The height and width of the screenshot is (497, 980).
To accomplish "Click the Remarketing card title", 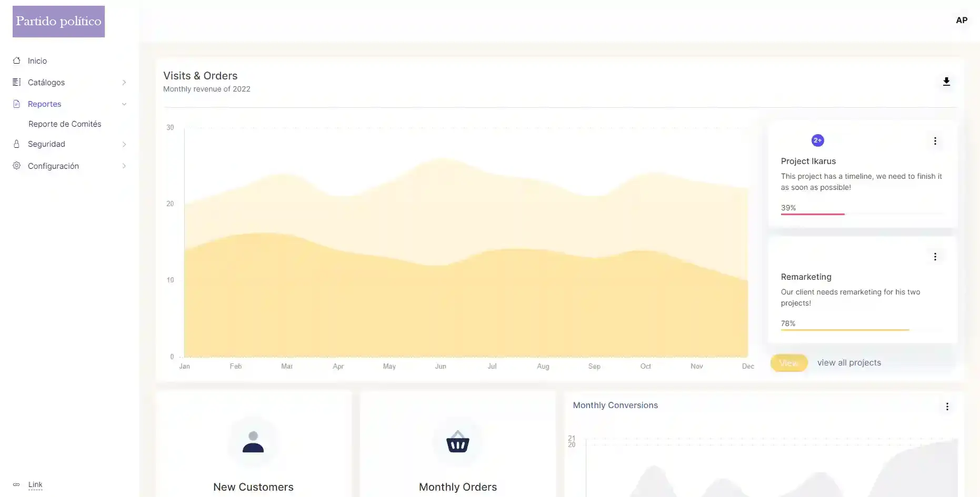I will [x=806, y=277].
